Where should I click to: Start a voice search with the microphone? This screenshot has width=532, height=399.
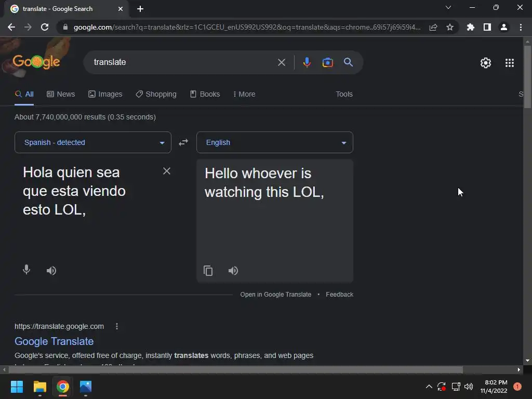[x=307, y=62]
